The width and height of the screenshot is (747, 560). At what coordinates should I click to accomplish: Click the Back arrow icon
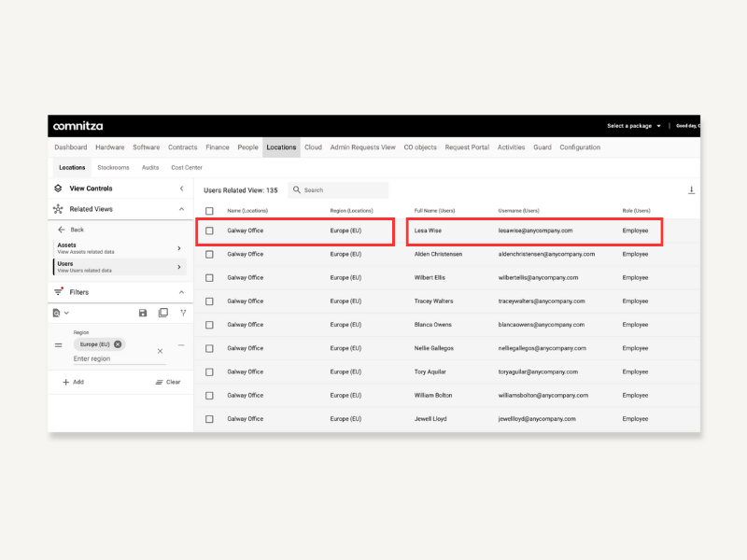(x=62, y=230)
